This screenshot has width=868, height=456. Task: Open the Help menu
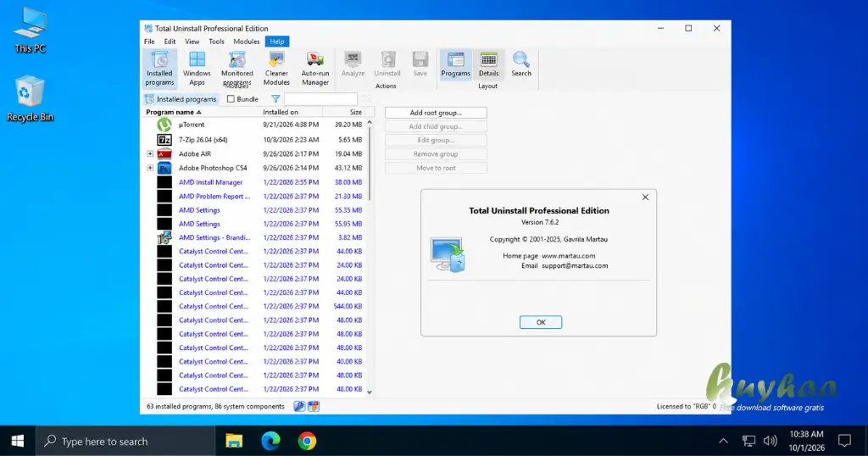[277, 42]
